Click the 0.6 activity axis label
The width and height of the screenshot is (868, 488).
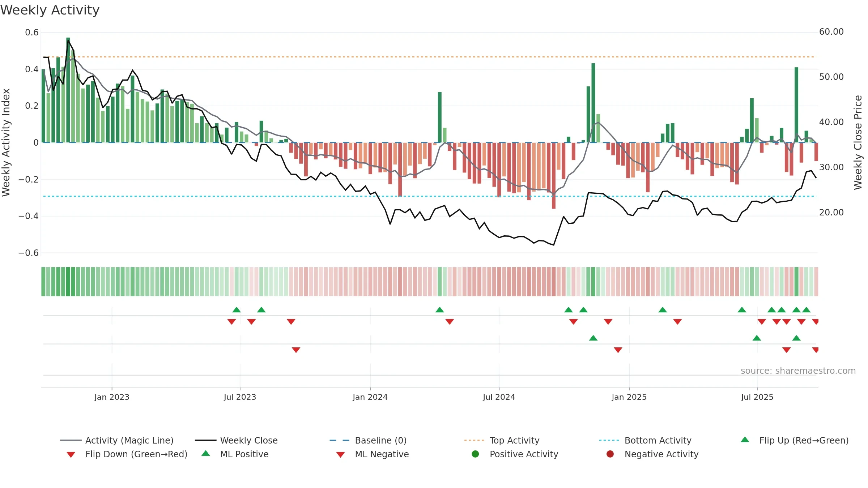[x=32, y=33]
